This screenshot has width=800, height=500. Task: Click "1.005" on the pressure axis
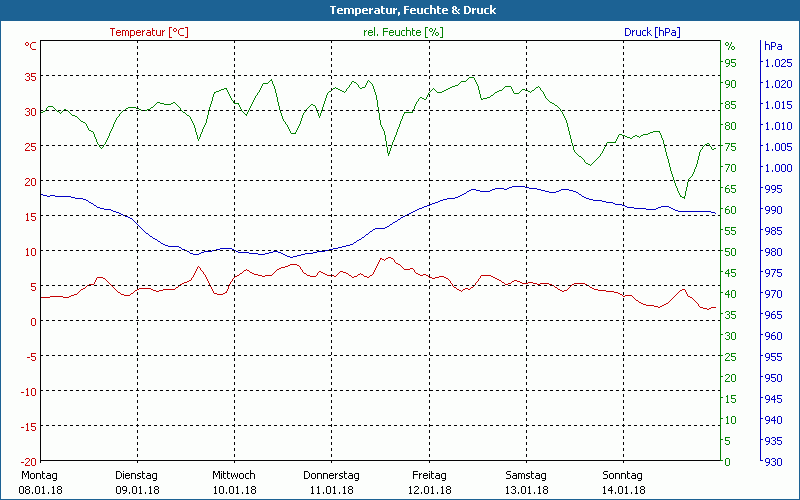(x=779, y=147)
